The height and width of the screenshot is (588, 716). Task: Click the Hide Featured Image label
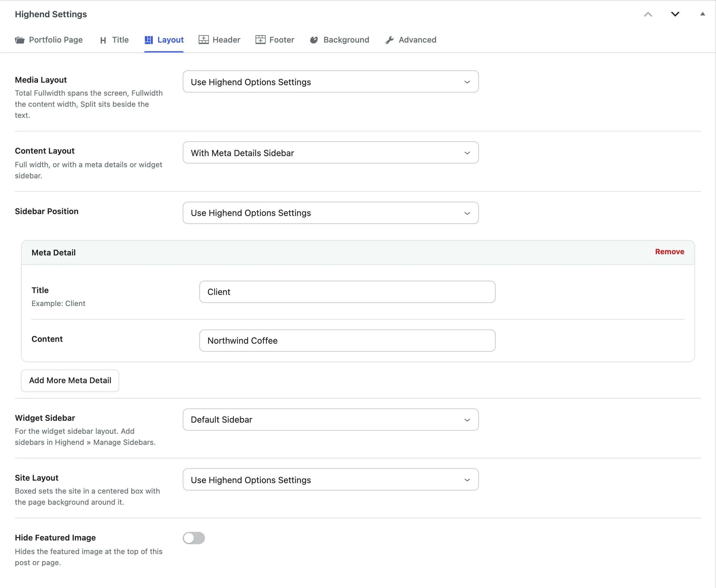point(55,538)
